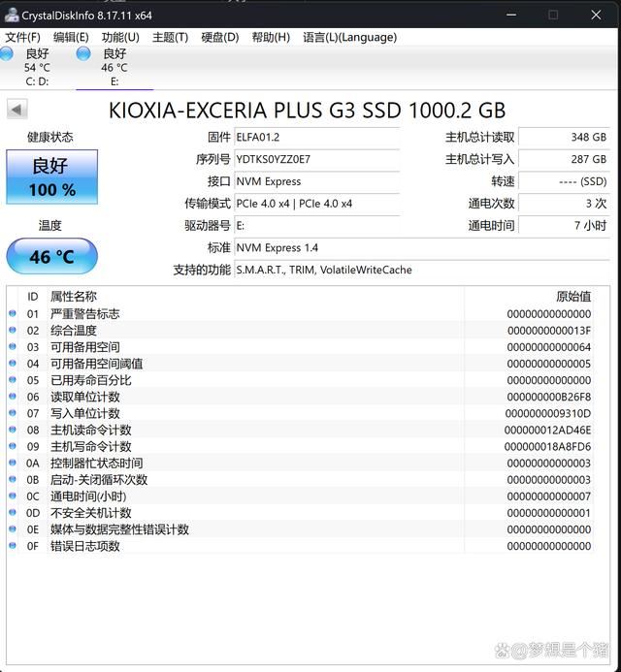Click raw value 000000009310D for 写入单位计数
The height and width of the screenshot is (672, 621).
(x=548, y=413)
